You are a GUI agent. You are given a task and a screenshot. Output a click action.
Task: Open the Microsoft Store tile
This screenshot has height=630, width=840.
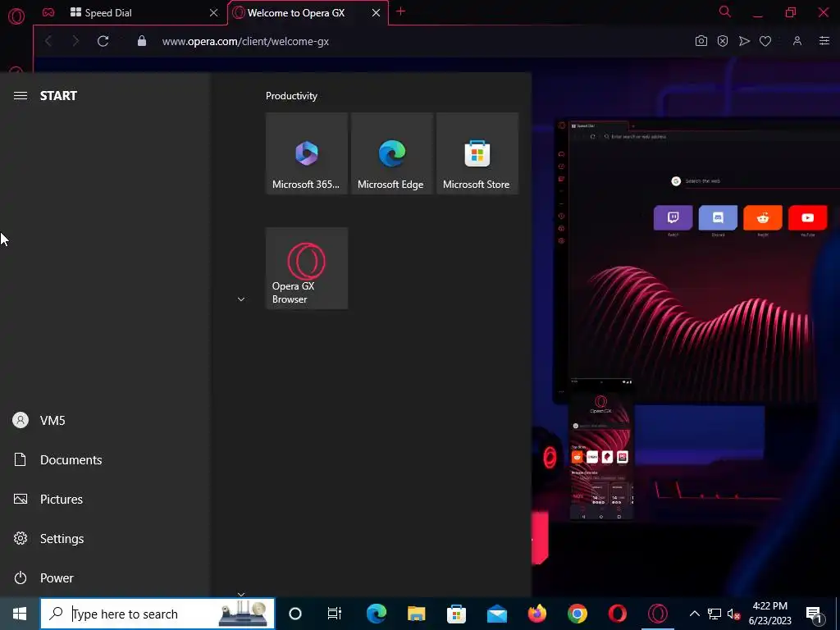pos(477,153)
